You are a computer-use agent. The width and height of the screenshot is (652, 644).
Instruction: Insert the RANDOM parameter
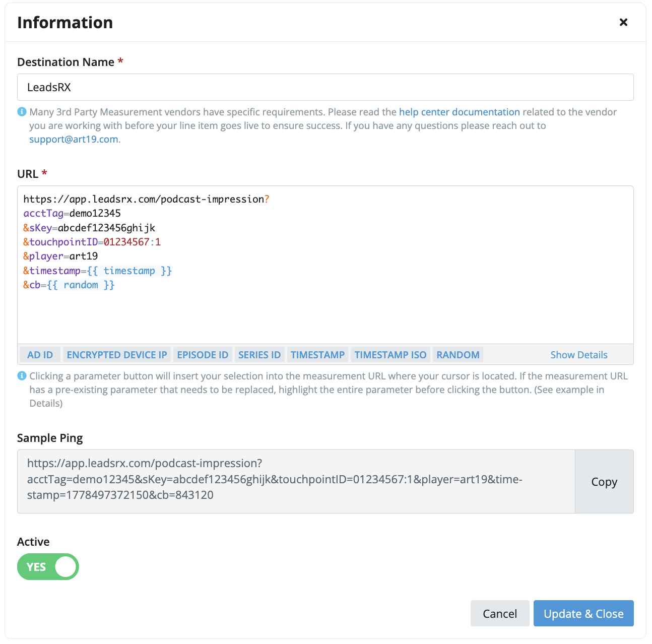tap(458, 355)
